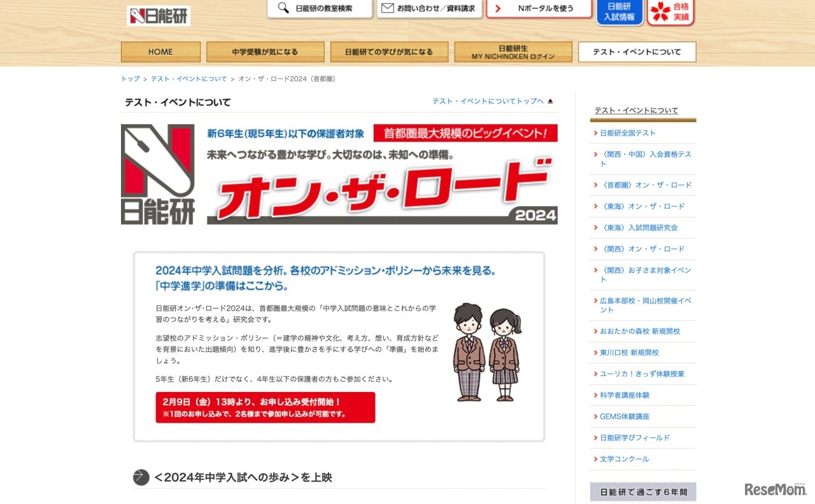Image resolution: width=815 pixels, height=504 pixels.
Task: Click the round arrow icon beside 2024年中学入試への歩み
Action: 141,477
